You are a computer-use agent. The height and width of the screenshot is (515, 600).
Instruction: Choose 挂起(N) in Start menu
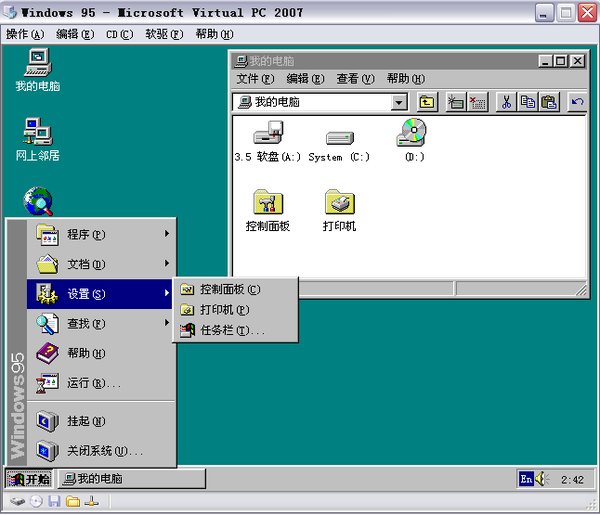[x=101, y=421]
